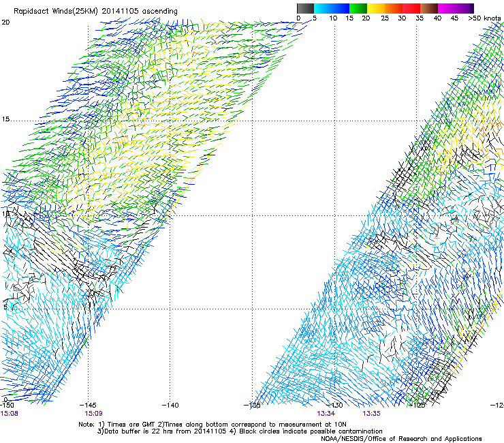The height and width of the screenshot is (443, 504).
Task: Select the brown 35-40 knots color swatch
Action: click(x=429, y=8)
